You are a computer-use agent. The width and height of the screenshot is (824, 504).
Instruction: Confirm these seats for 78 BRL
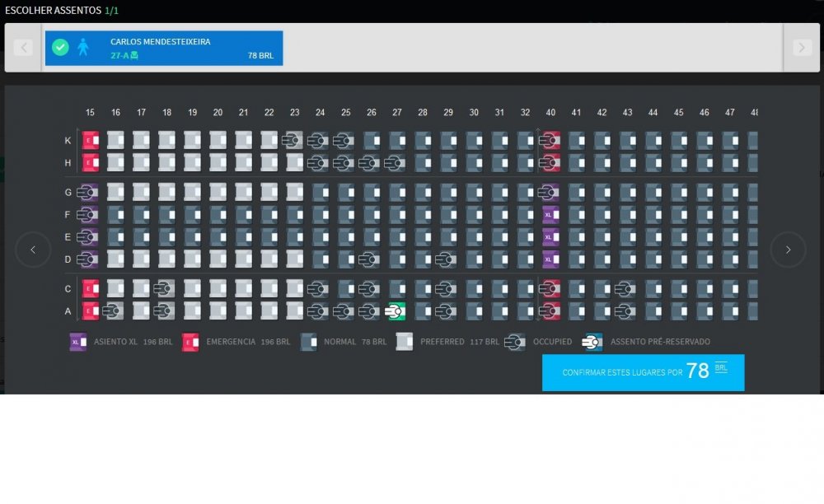(x=643, y=372)
